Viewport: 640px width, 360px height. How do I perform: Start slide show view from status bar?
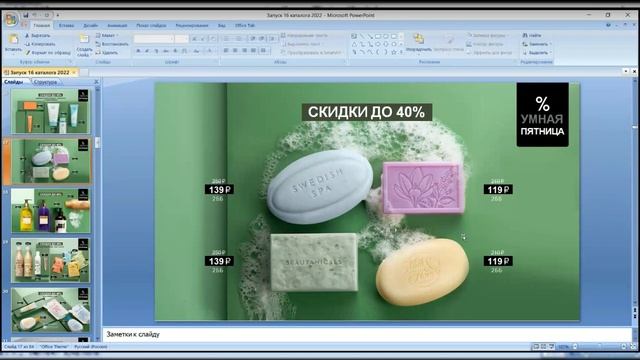click(551, 347)
